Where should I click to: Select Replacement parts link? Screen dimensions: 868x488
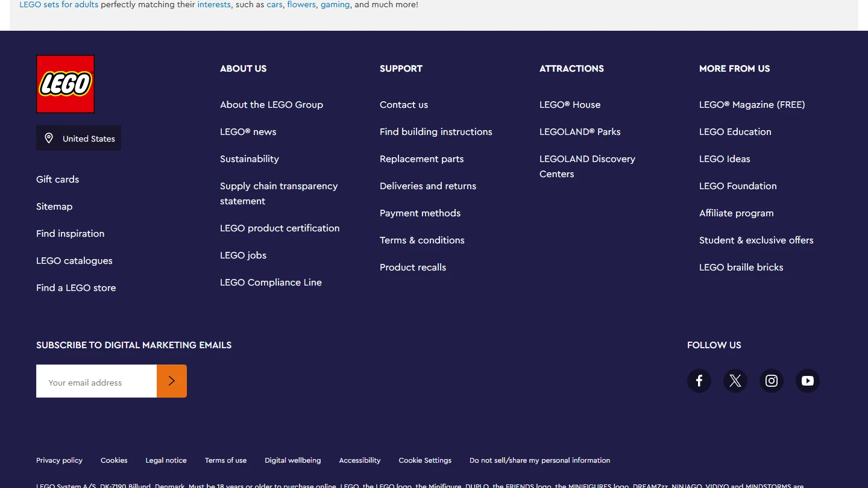click(421, 159)
